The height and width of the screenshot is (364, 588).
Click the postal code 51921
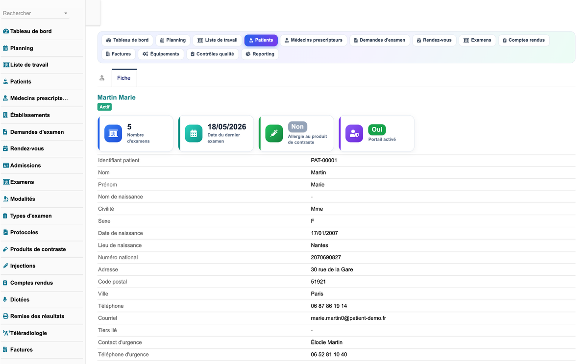tap(318, 282)
